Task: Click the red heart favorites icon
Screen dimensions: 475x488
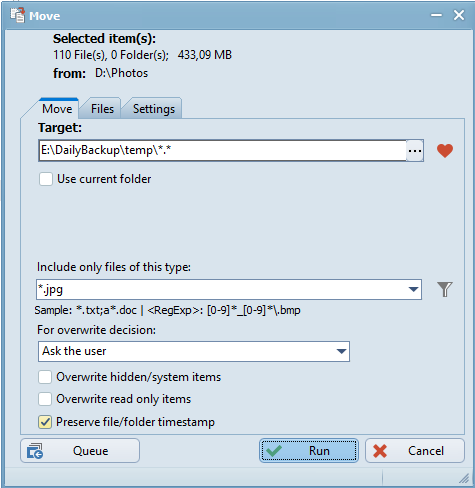Action: click(x=445, y=151)
